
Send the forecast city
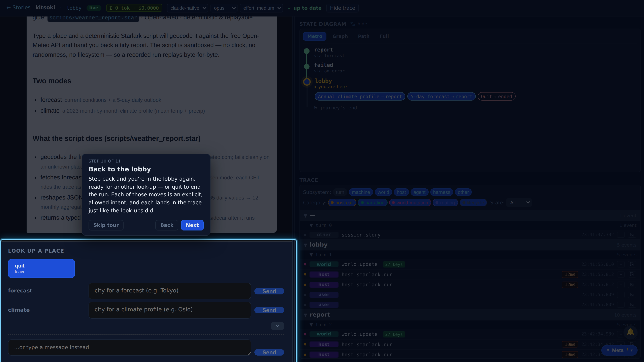(269, 291)
